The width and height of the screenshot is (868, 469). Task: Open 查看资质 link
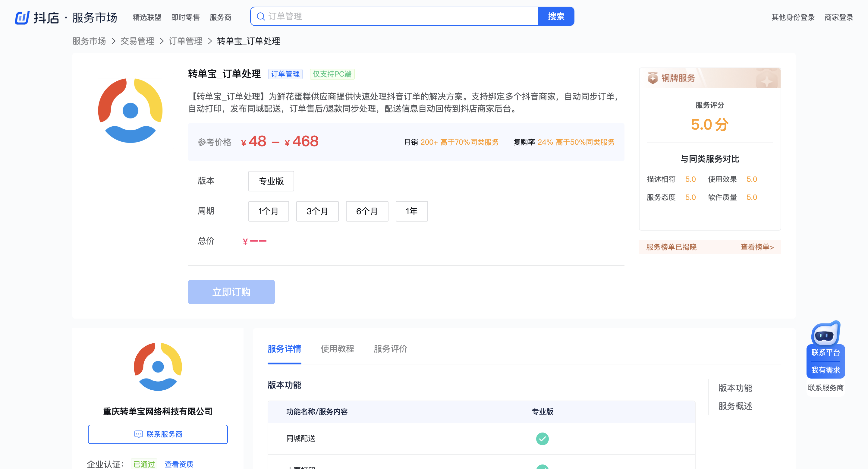179,464
